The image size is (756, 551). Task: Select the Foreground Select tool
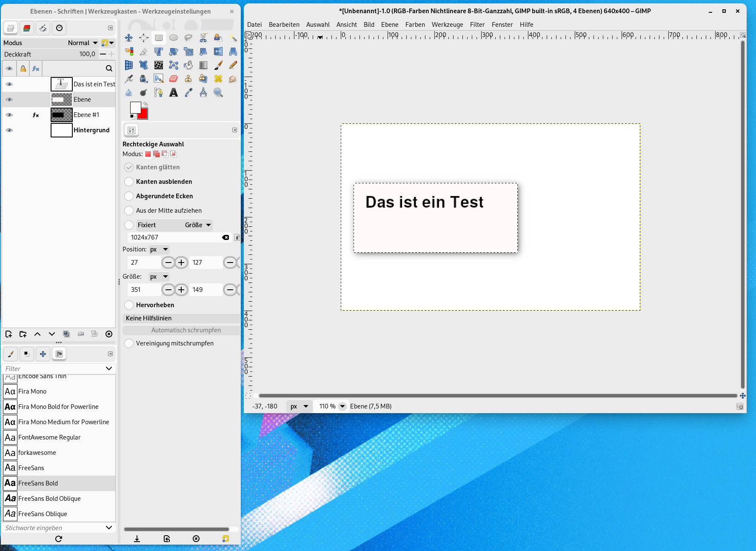(x=218, y=38)
